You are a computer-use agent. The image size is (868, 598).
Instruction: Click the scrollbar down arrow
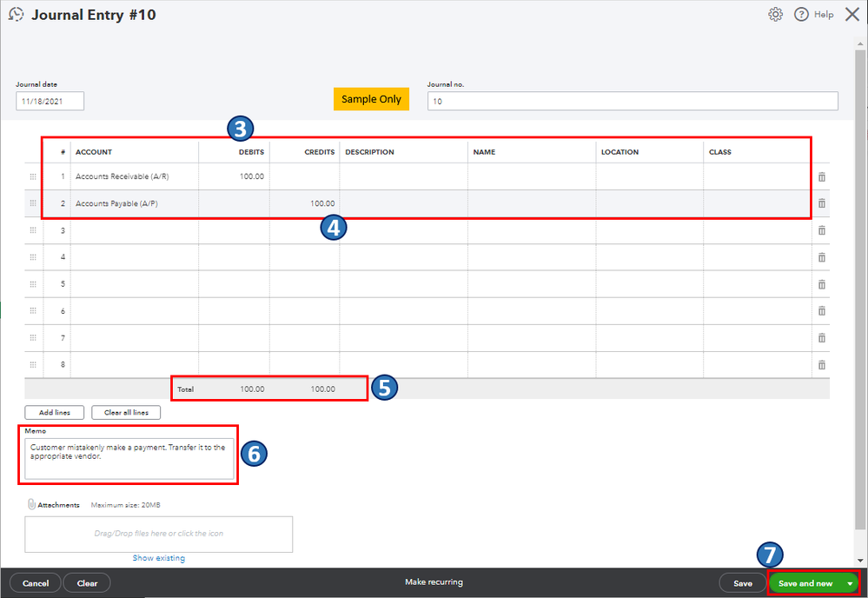[859, 561]
